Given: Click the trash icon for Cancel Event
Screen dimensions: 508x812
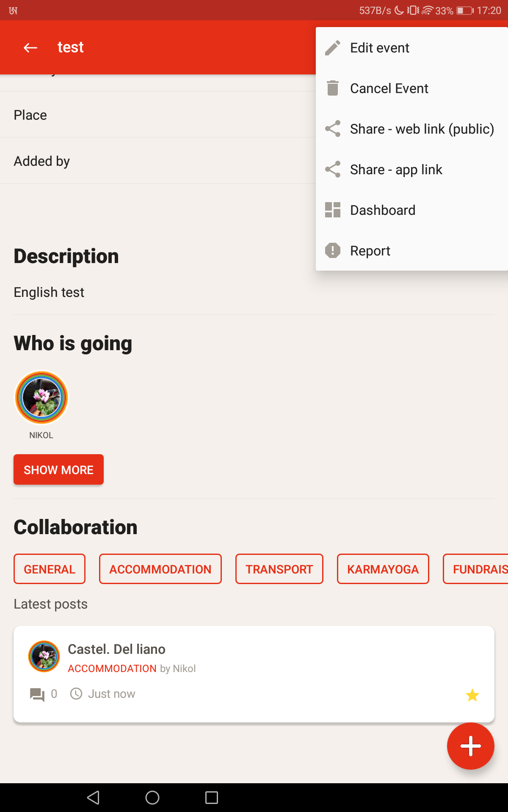Looking at the screenshot, I should (x=333, y=88).
